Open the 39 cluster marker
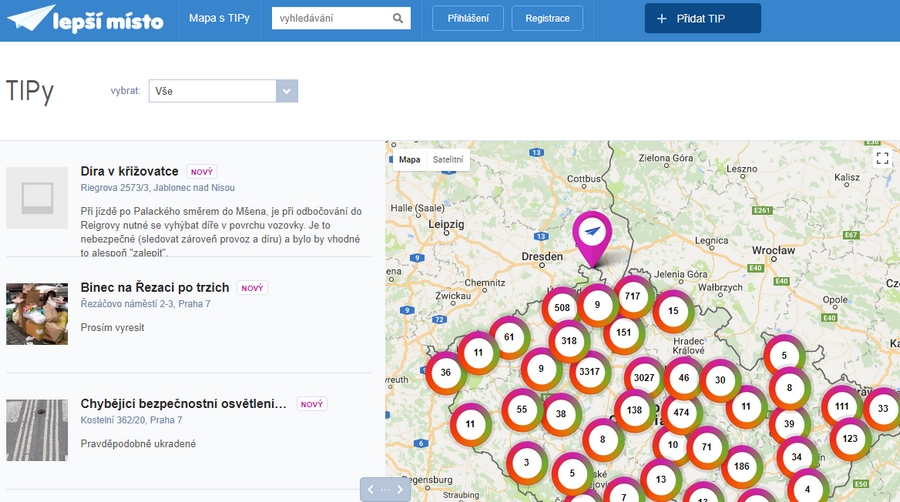This screenshot has width=900, height=502. 789,424
